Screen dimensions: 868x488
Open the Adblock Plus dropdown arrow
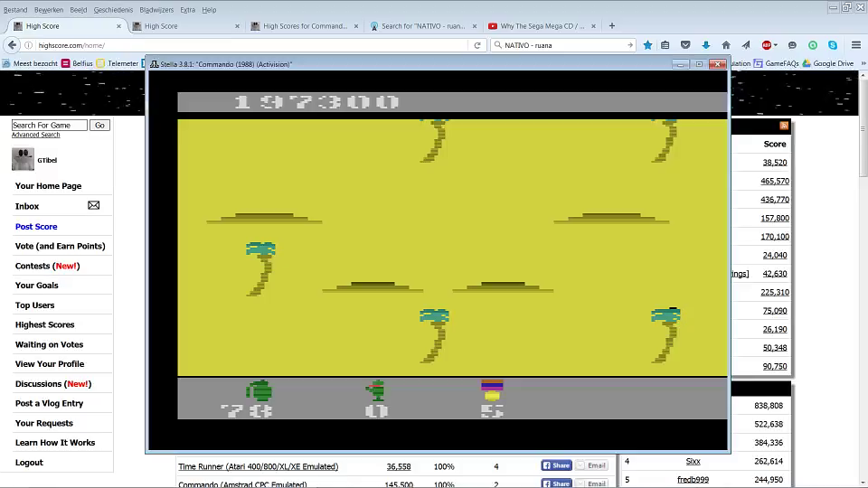coord(775,45)
